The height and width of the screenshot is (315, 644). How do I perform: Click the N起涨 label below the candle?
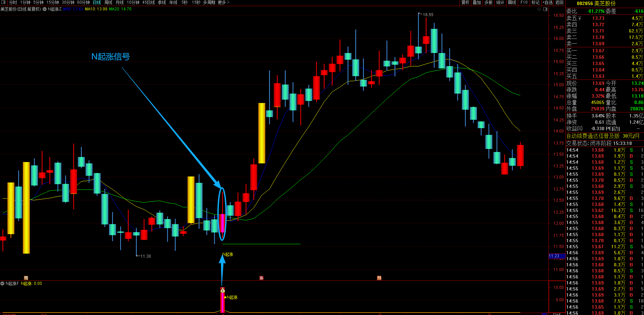(x=228, y=254)
